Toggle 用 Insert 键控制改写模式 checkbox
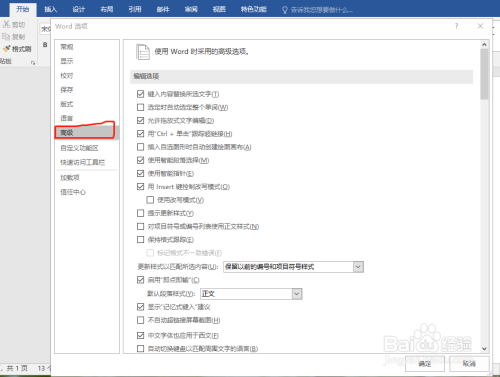 pos(141,187)
